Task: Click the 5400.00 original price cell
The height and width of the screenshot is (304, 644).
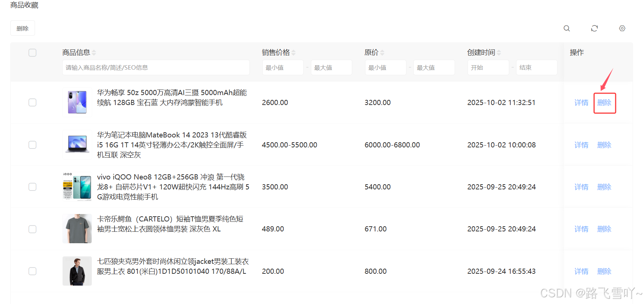Action: click(x=378, y=187)
